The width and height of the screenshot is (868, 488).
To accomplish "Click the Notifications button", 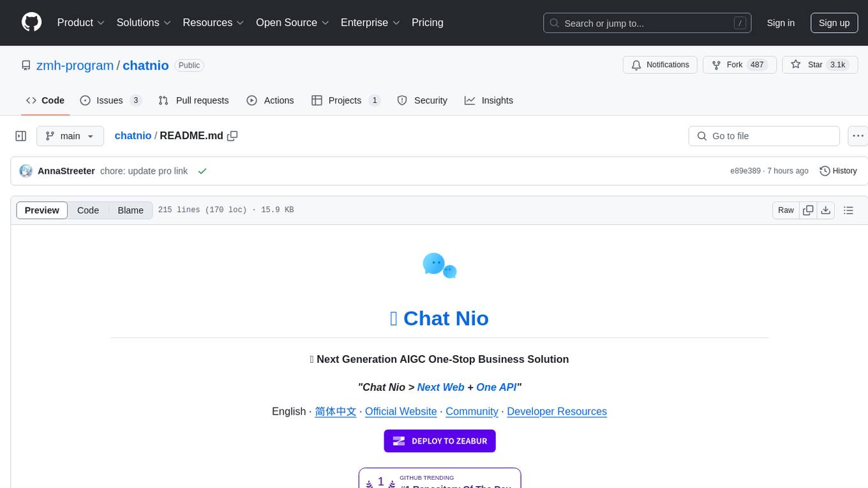I will click(x=660, y=65).
